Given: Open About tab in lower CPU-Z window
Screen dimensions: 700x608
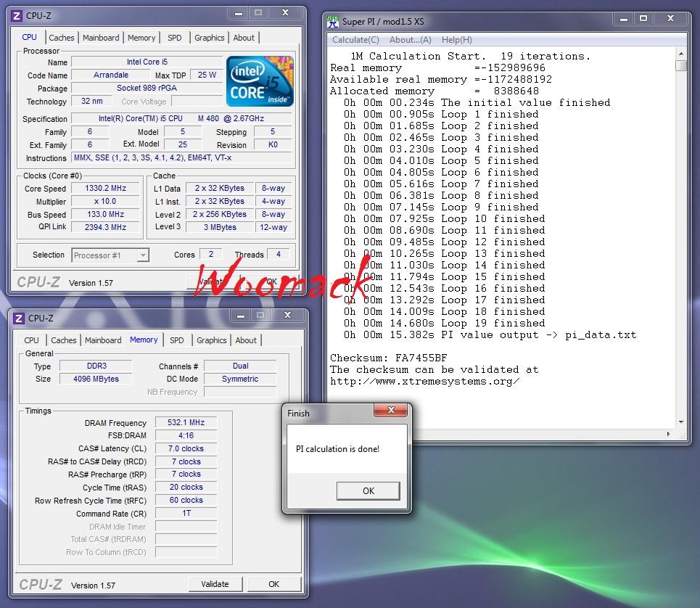Looking at the screenshot, I should click(x=246, y=340).
